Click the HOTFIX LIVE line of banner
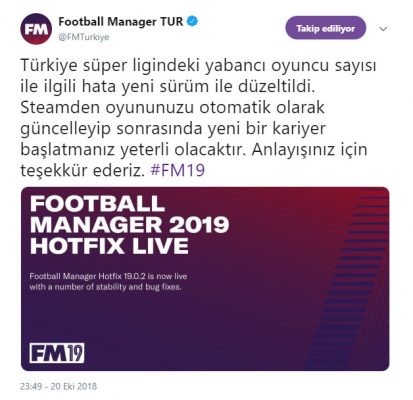The width and height of the screenshot is (413, 400). (109, 246)
